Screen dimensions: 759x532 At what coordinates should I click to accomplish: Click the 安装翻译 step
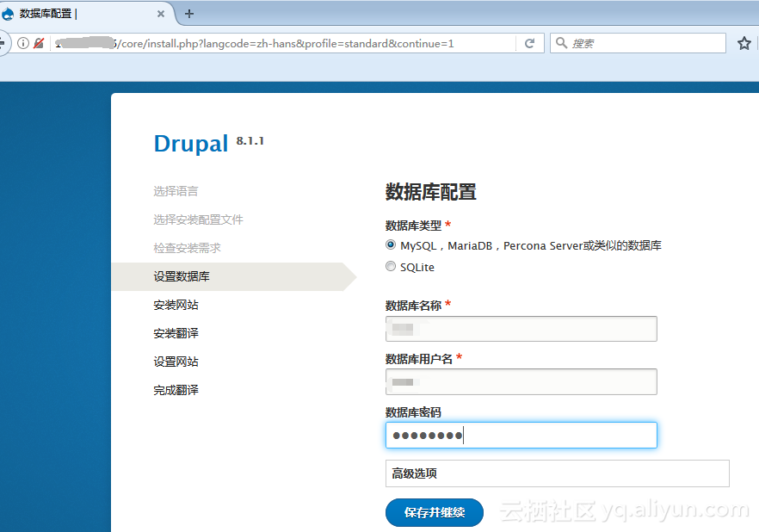(176, 333)
